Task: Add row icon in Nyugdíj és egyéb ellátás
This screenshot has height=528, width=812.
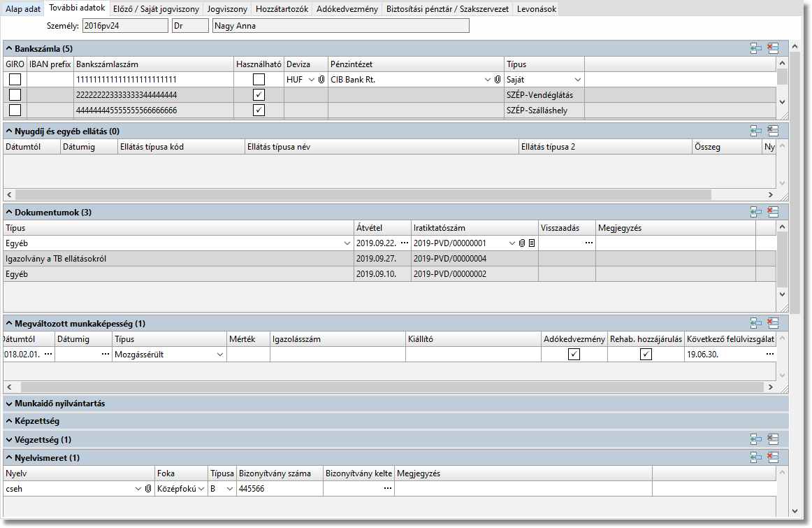Action: [755, 131]
